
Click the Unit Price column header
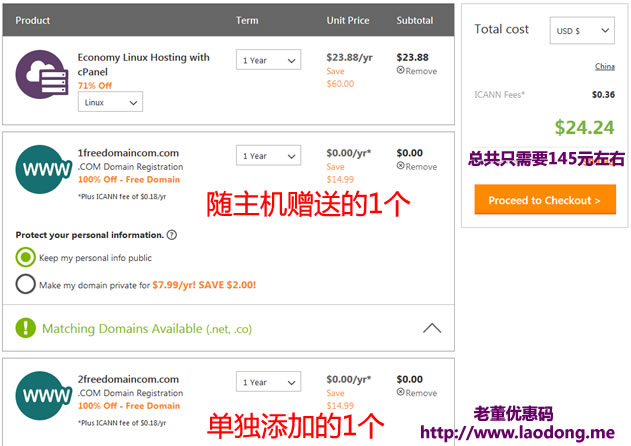pos(348,20)
